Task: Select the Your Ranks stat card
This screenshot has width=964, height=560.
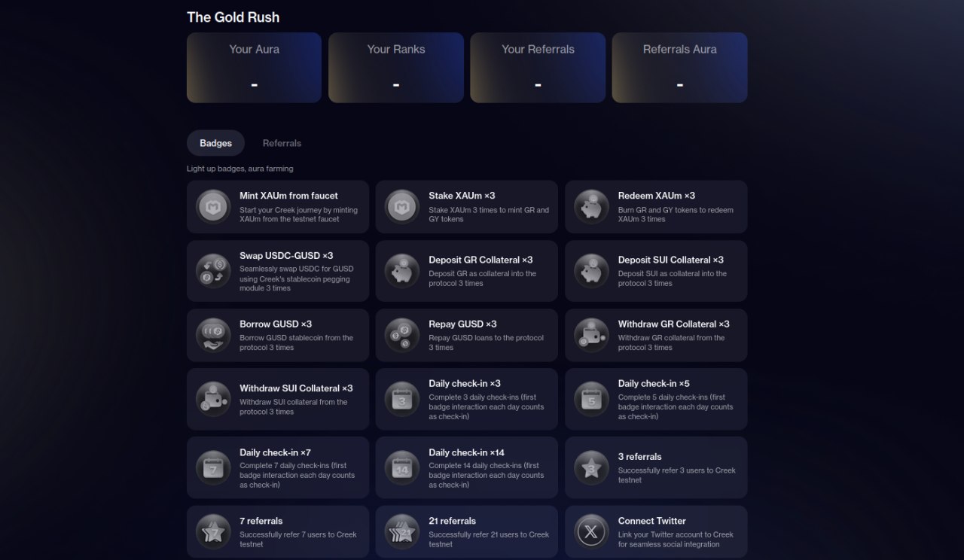Action: (x=395, y=68)
